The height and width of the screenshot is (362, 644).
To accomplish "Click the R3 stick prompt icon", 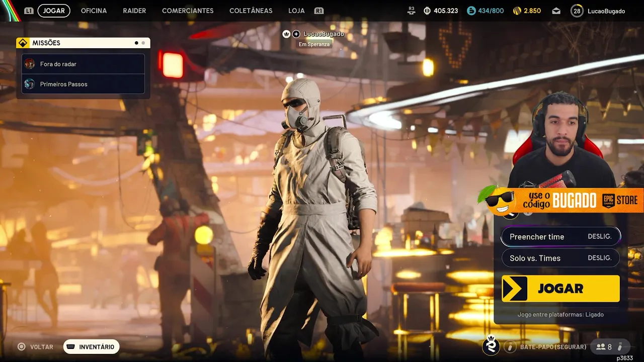I will [412, 11].
